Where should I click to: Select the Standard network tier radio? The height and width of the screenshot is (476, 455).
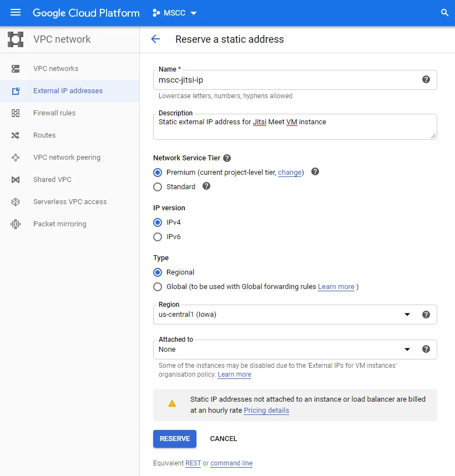click(158, 187)
